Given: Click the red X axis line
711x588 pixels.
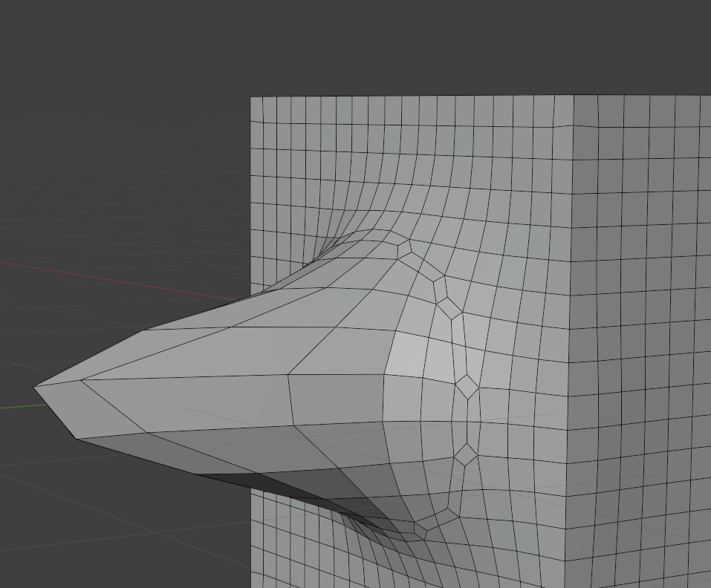Looking at the screenshot, I should [111, 281].
